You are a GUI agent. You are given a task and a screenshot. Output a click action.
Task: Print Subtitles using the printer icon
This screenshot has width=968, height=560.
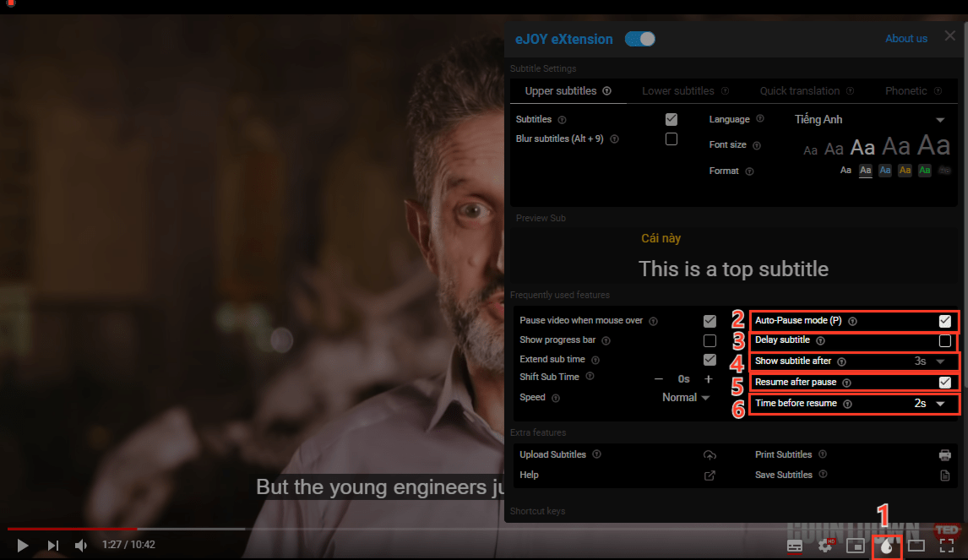(945, 454)
